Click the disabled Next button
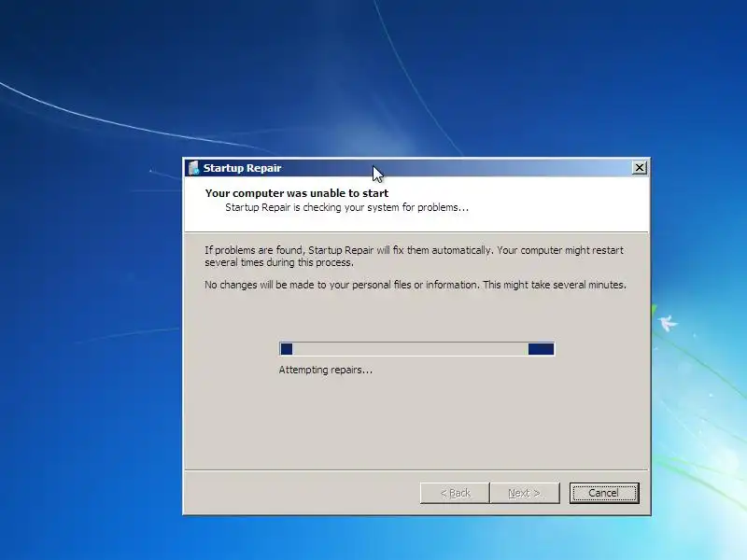This screenshot has height=560, width=747. (x=525, y=493)
